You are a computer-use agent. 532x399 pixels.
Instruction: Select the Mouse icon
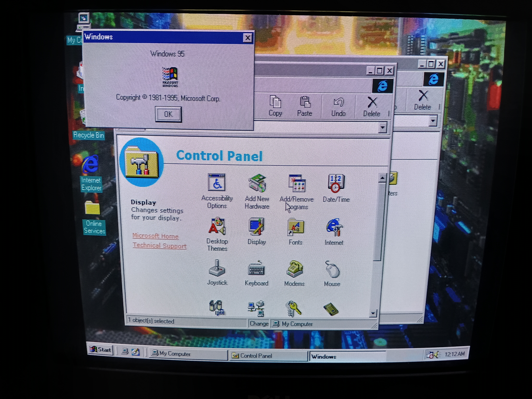coord(332,270)
